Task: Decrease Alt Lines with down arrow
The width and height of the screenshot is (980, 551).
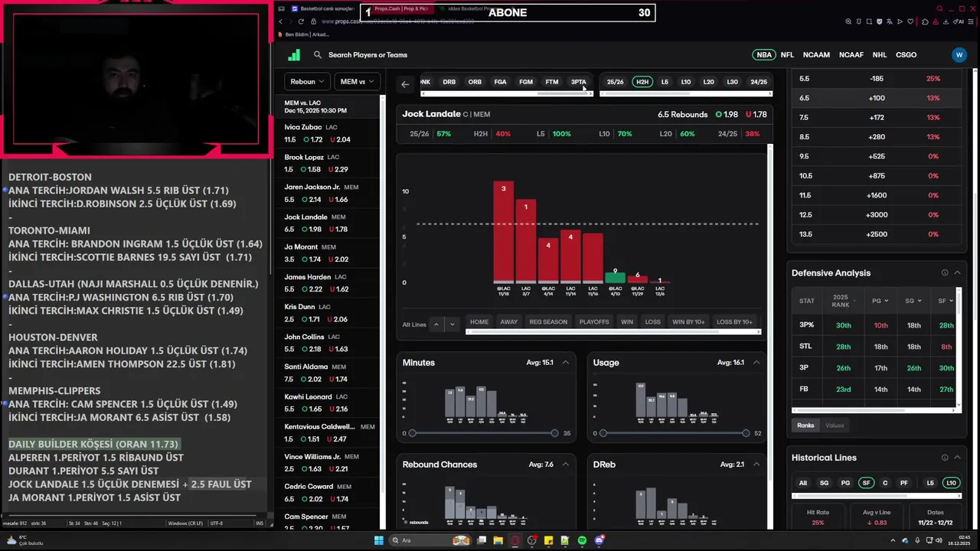Action: tap(452, 324)
